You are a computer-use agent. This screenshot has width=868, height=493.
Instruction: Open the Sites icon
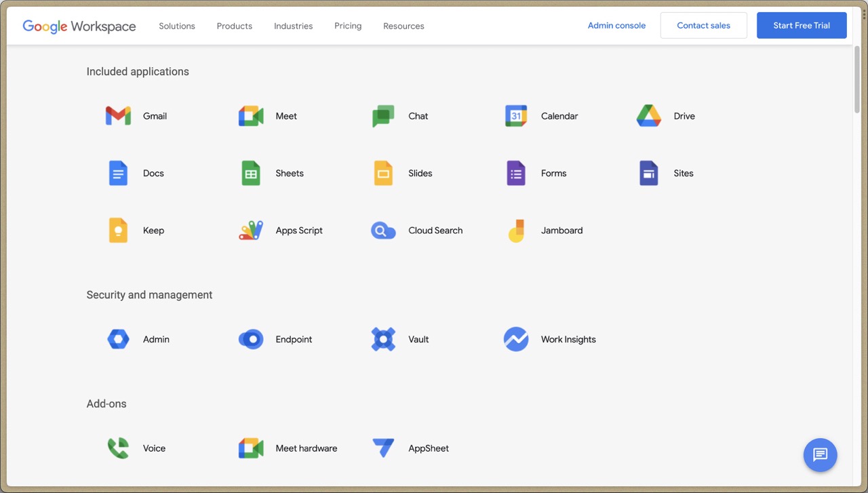click(649, 173)
